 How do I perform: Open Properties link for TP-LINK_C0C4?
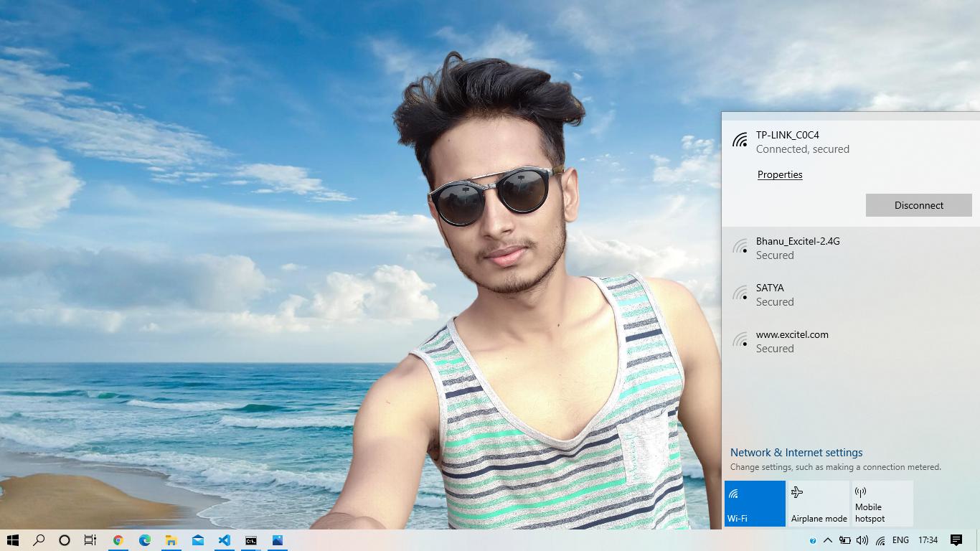(780, 174)
